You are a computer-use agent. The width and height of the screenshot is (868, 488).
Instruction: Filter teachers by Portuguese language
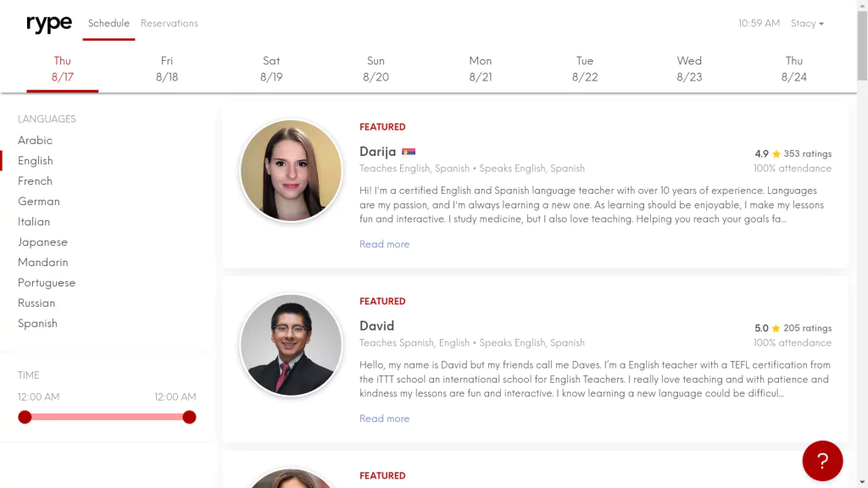(47, 283)
